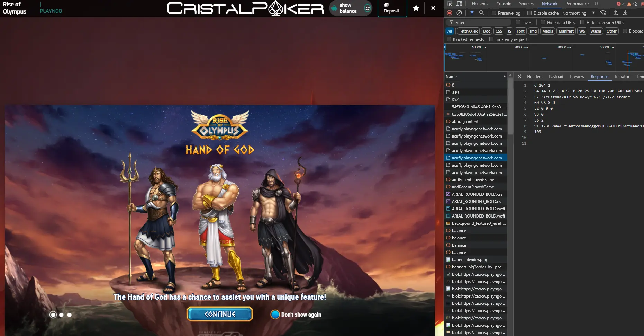
Task: Select the banners_big?order_by request
Action: click(x=476, y=267)
